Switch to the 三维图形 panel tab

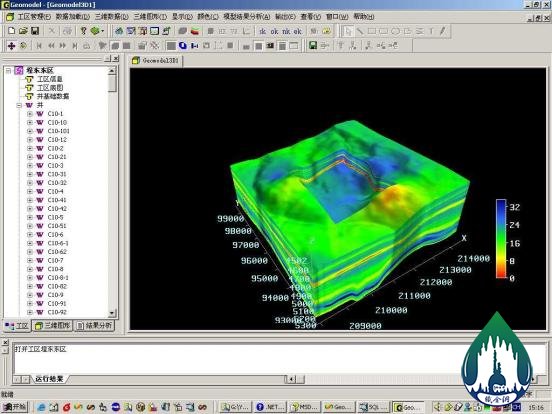click(x=53, y=326)
